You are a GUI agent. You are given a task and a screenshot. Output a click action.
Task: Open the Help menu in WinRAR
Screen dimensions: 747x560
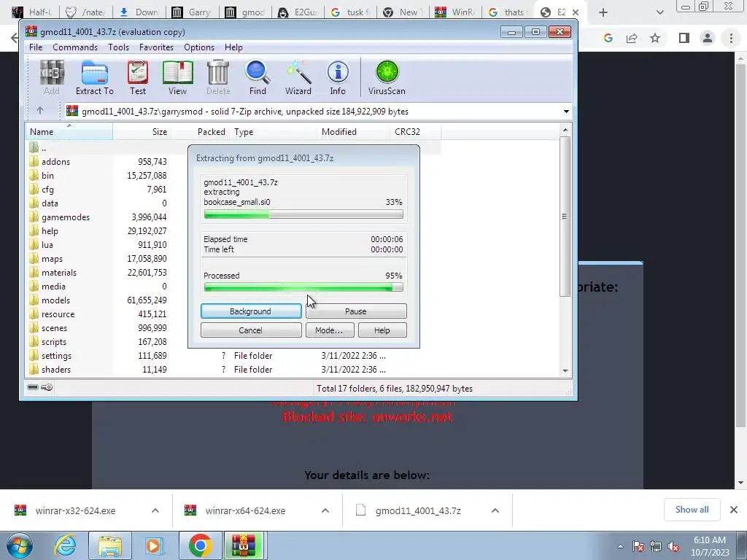[x=233, y=47]
